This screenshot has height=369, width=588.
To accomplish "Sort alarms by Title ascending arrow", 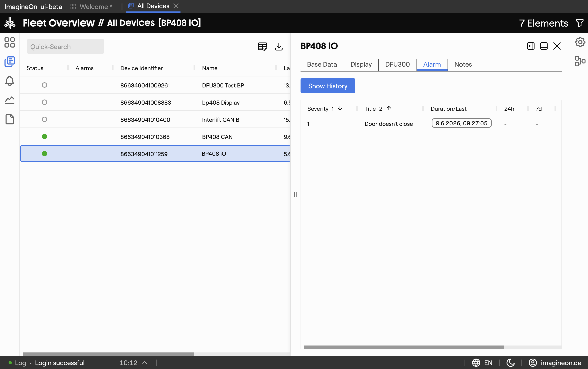I will tap(389, 108).
